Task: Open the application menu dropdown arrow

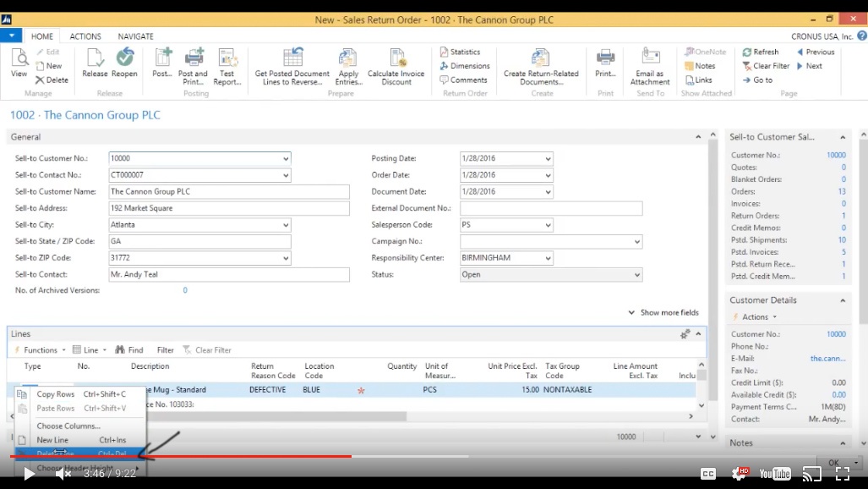Action: pyautogui.click(x=11, y=36)
